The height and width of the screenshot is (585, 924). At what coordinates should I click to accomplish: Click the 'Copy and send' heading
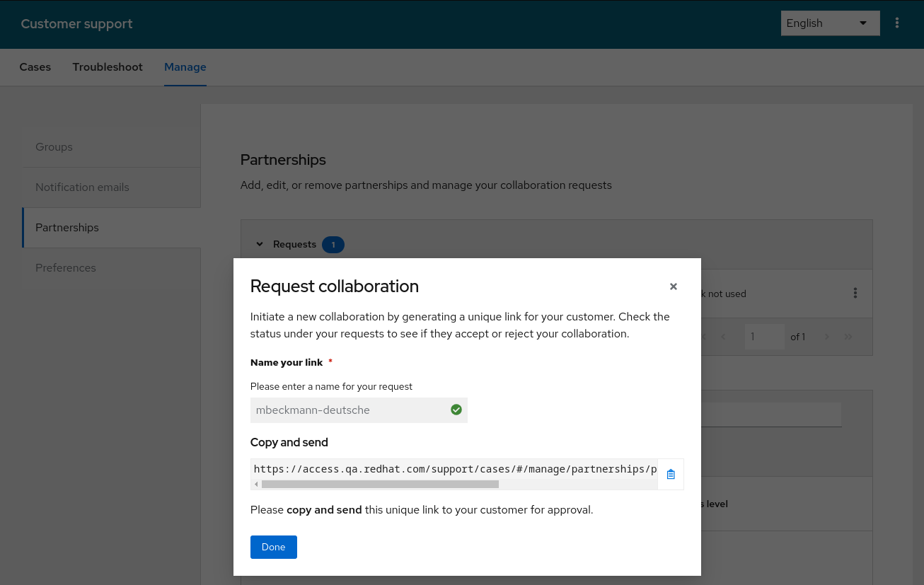pyautogui.click(x=289, y=442)
